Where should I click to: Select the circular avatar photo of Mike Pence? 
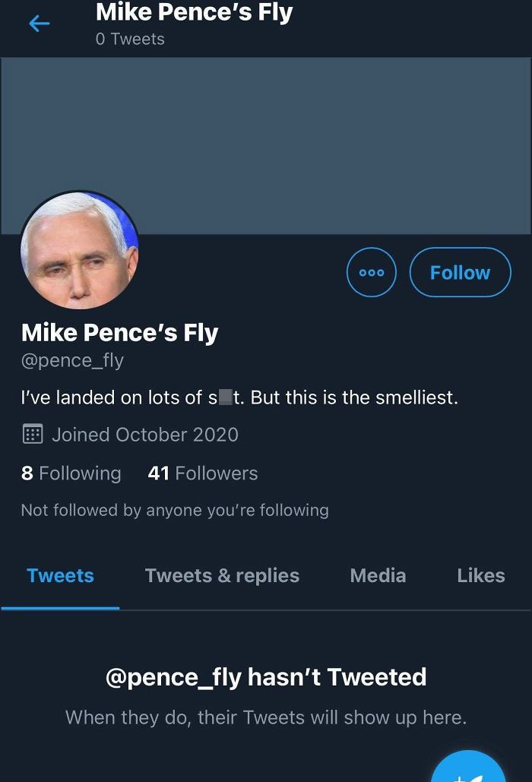[80, 251]
